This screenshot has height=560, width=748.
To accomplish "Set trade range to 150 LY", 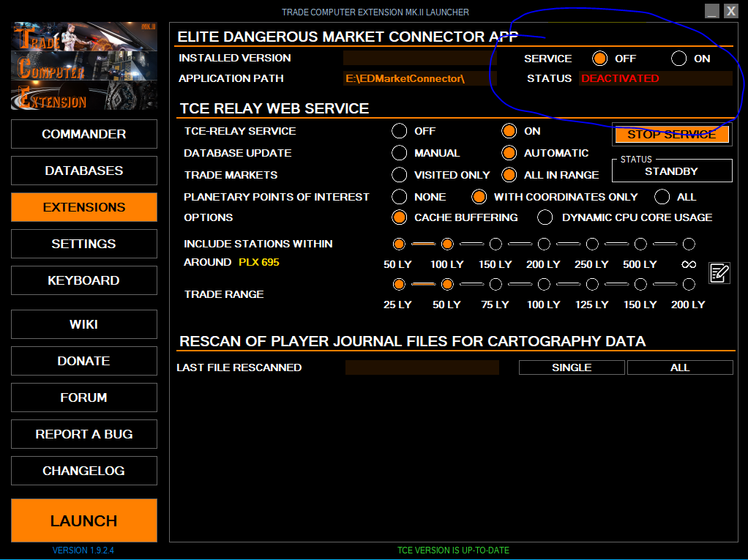I will 640,284.
